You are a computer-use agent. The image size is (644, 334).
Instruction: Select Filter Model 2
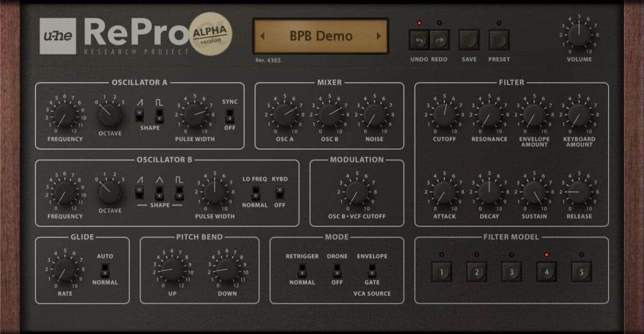point(476,271)
